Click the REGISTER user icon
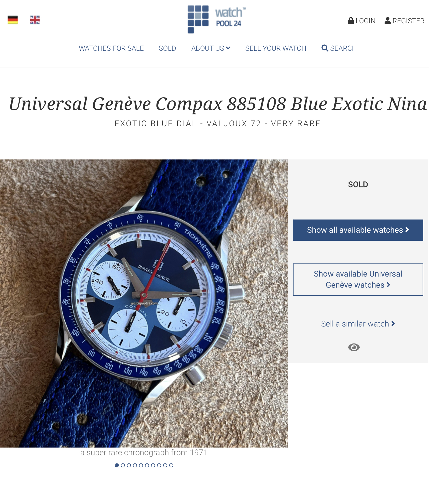 click(x=388, y=21)
